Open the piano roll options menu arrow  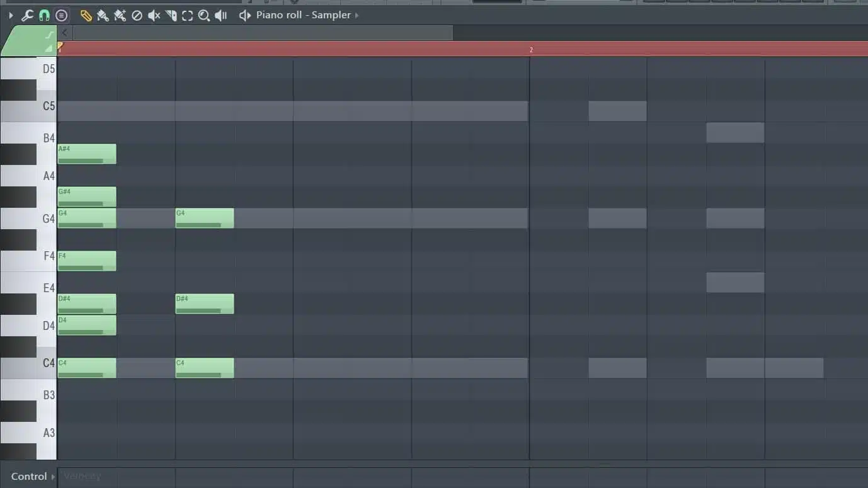coord(11,15)
